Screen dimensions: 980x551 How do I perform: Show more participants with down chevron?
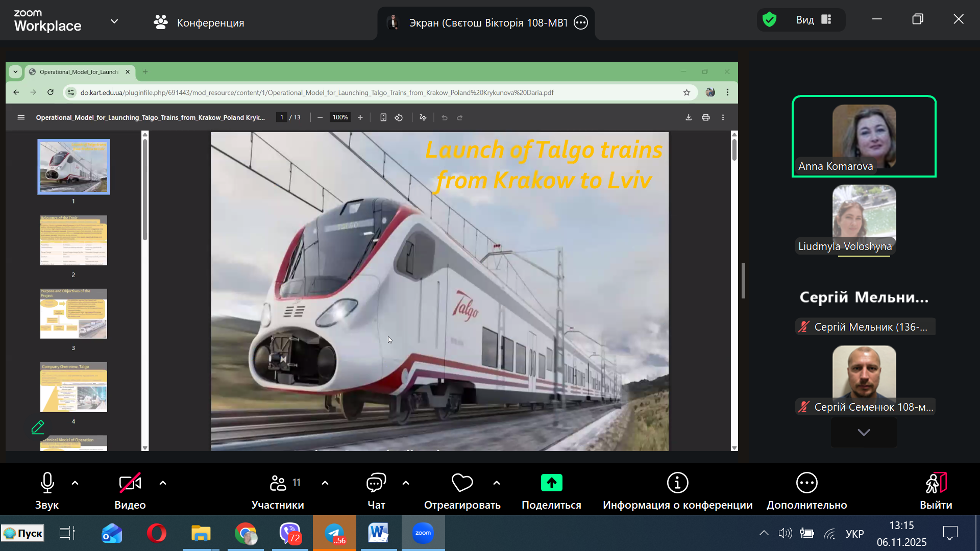(864, 433)
